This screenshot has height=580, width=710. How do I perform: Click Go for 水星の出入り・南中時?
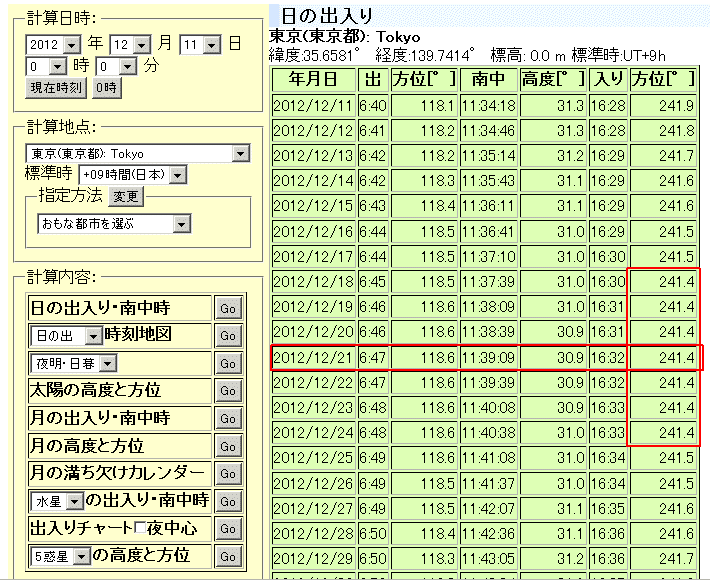(228, 501)
